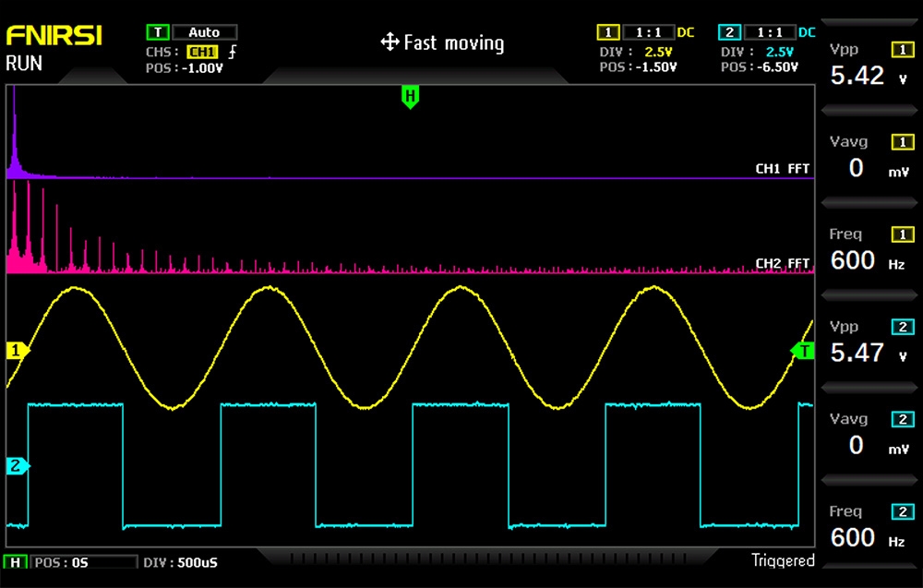Select the CH1 trigger source label
The height and width of the screenshot is (588, 923).
[x=202, y=52]
